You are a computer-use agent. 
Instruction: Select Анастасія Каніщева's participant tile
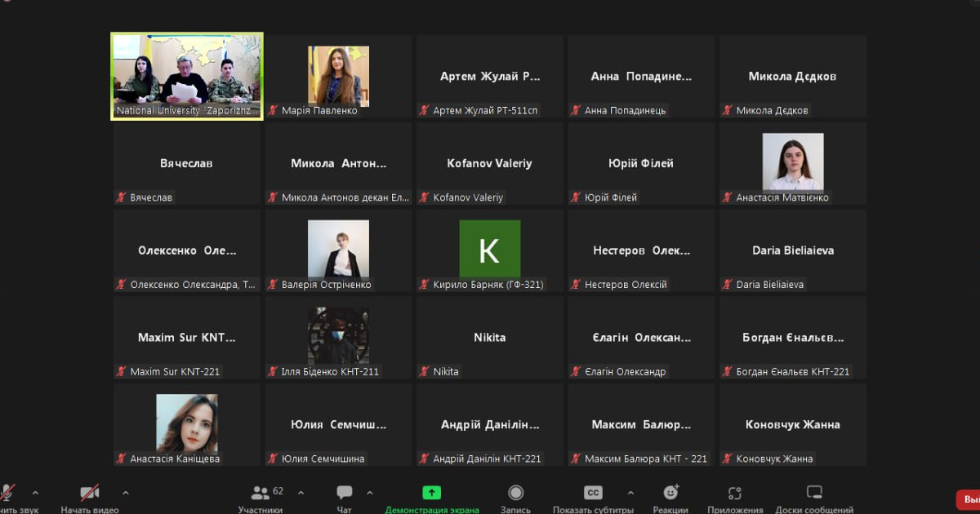click(x=187, y=423)
